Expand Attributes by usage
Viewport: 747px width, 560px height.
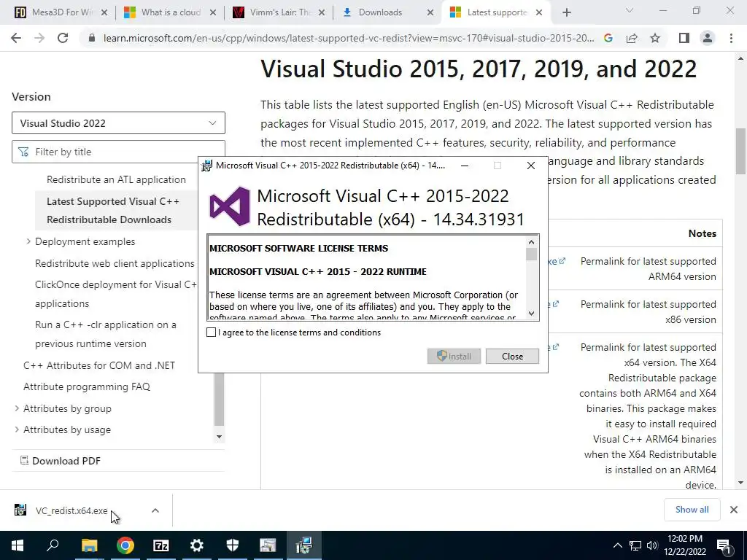17,429
